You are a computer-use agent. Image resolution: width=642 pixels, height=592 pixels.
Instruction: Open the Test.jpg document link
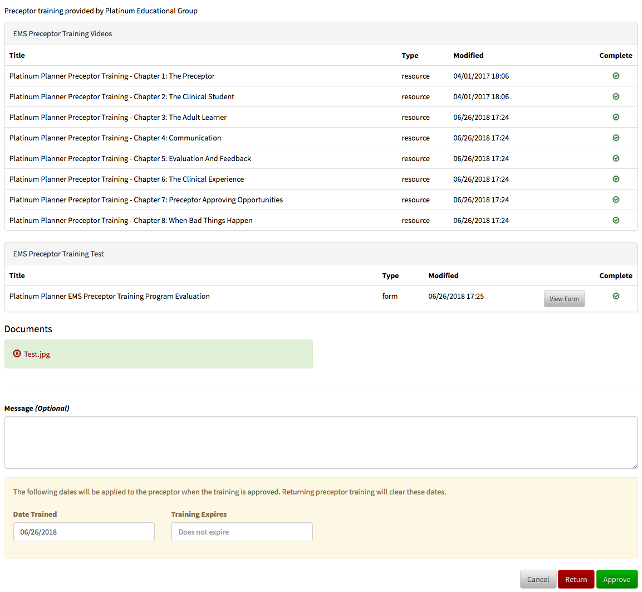tap(38, 354)
